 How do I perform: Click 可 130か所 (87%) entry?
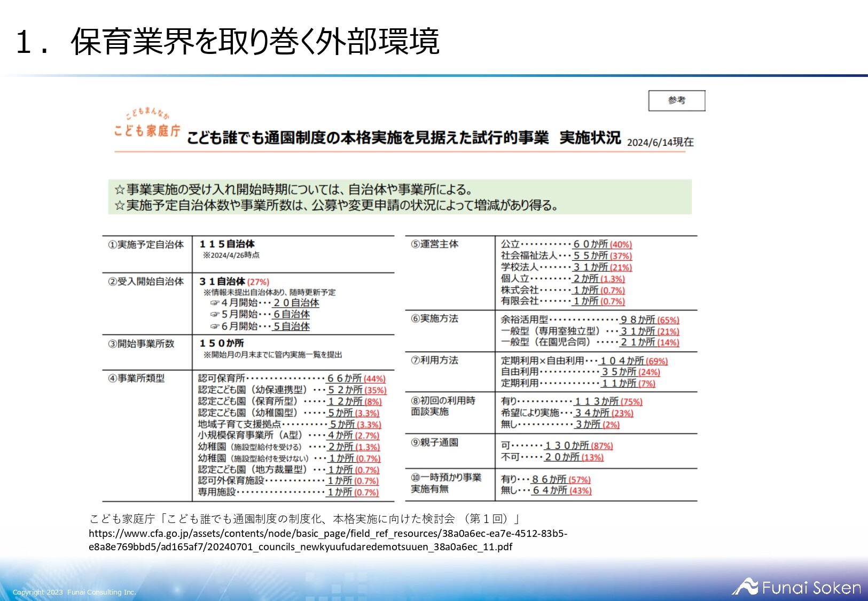557,446
